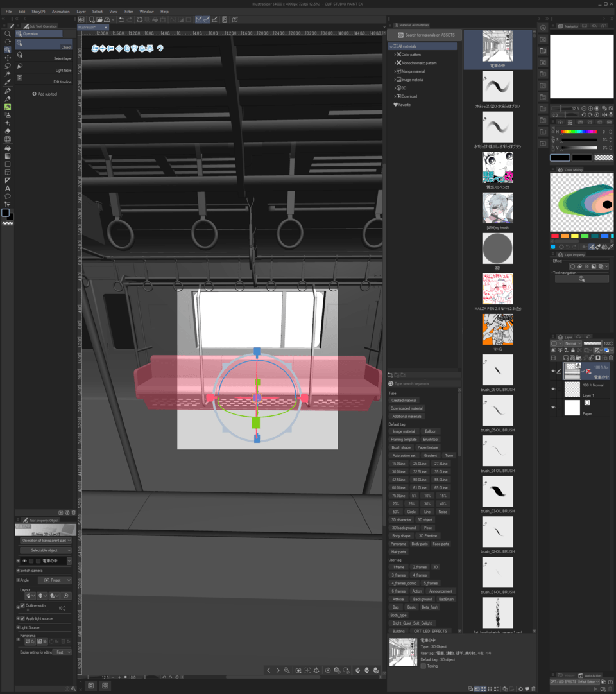Hide the Paper layer
Screen dimensions: 616x694
click(x=553, y=407)
